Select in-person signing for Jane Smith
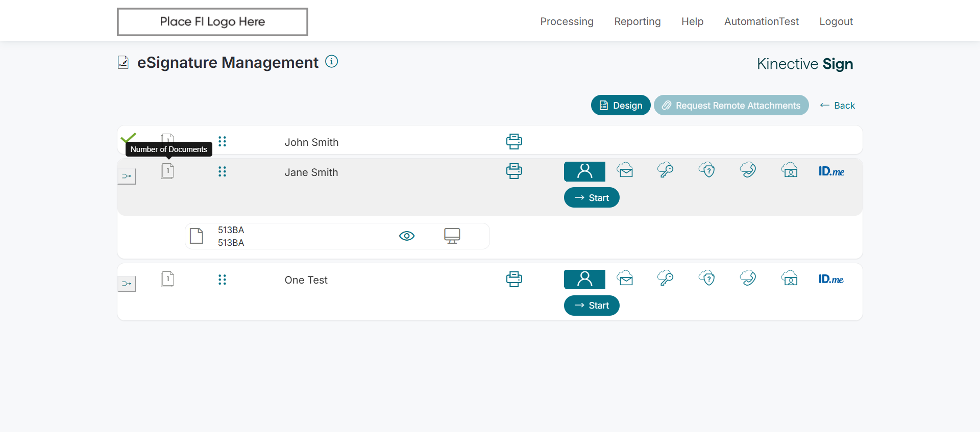This screenshot has width=980, height=432. pyautogui.click(x=584, y=171)
